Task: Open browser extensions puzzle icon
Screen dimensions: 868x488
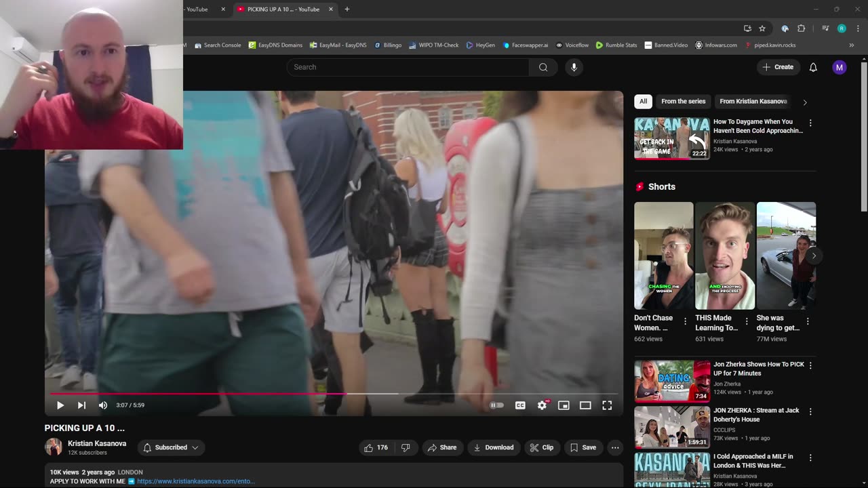Action: tap(801, 28)
